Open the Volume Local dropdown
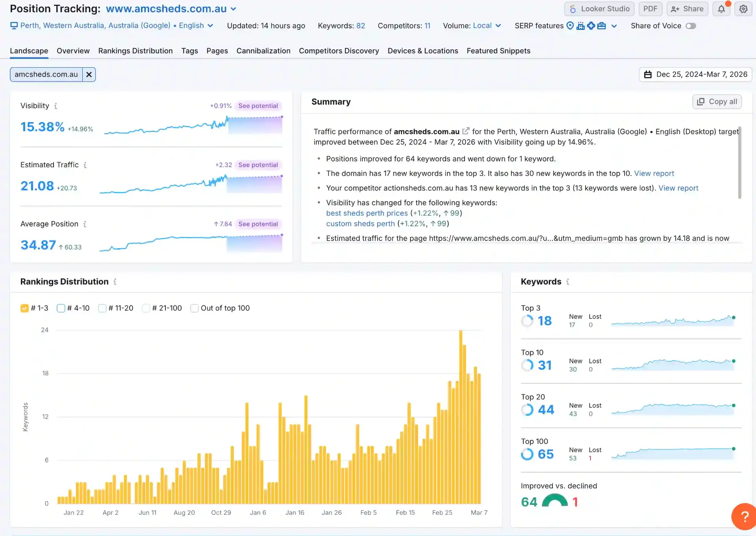756x536 pixels. point(487,26)
